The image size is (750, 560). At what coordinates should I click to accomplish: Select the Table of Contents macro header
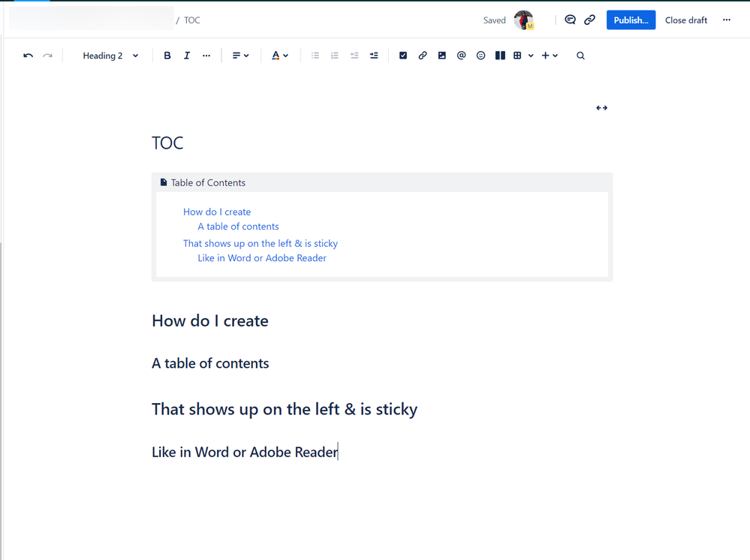[x=382, y=182]
